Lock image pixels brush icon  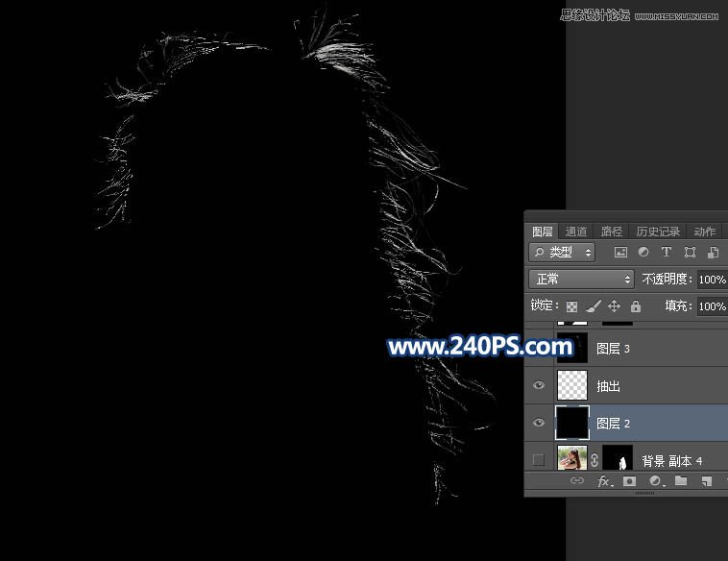click(x=594, y=306)
